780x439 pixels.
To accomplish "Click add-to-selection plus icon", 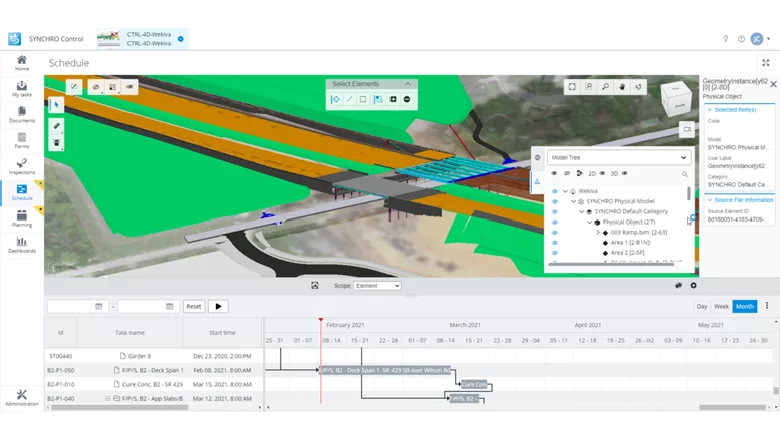I will (x=393, y=99).
